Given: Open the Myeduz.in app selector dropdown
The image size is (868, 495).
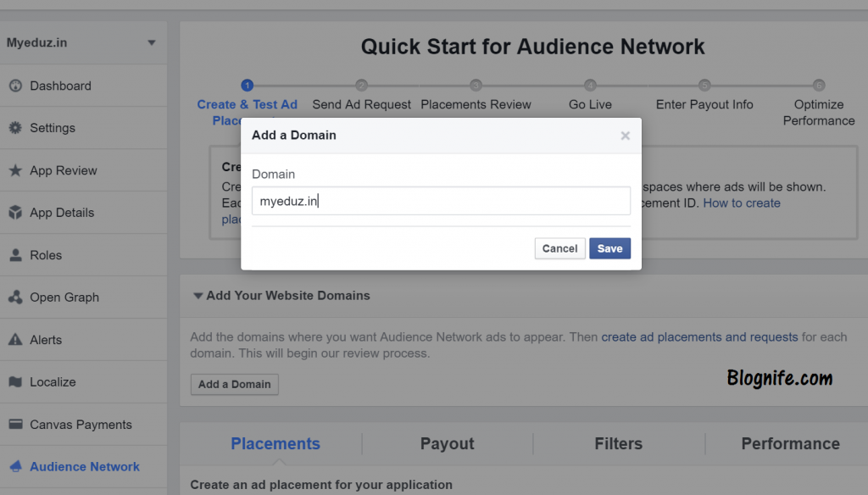Looking at the screenshot, I should point(151,42).
